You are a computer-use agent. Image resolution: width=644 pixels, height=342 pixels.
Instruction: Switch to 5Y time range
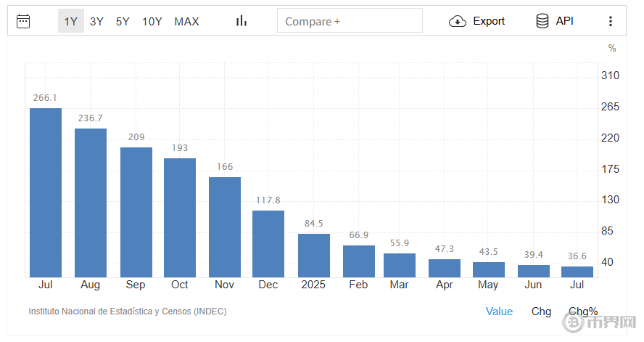[123, 21]
